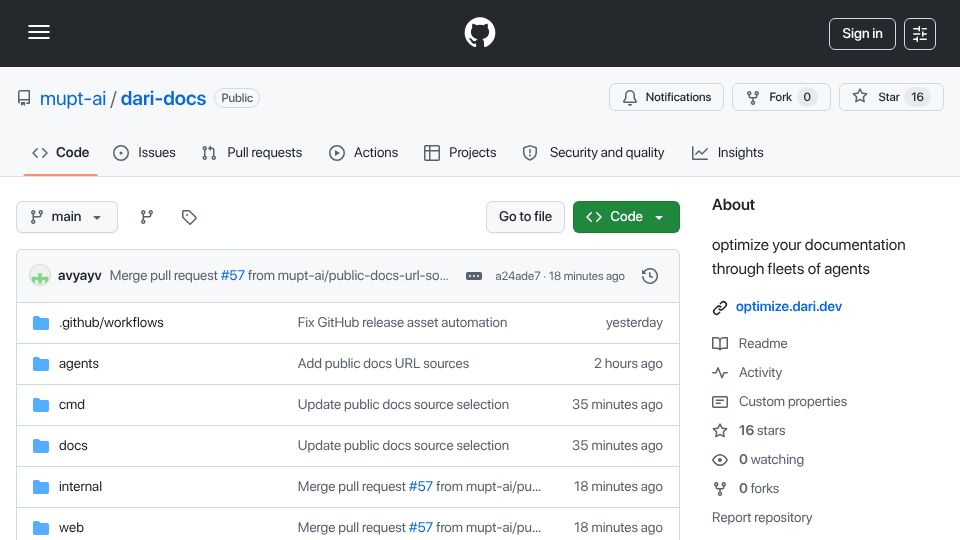View the 16 stars list
Viewport: 960px width, 540px height.
coord(762,430)
